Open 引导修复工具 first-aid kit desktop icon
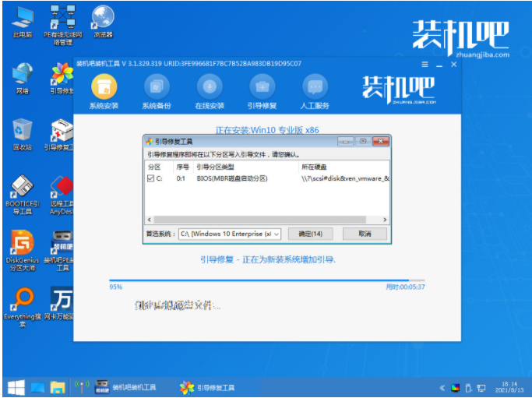 point(61,135)
